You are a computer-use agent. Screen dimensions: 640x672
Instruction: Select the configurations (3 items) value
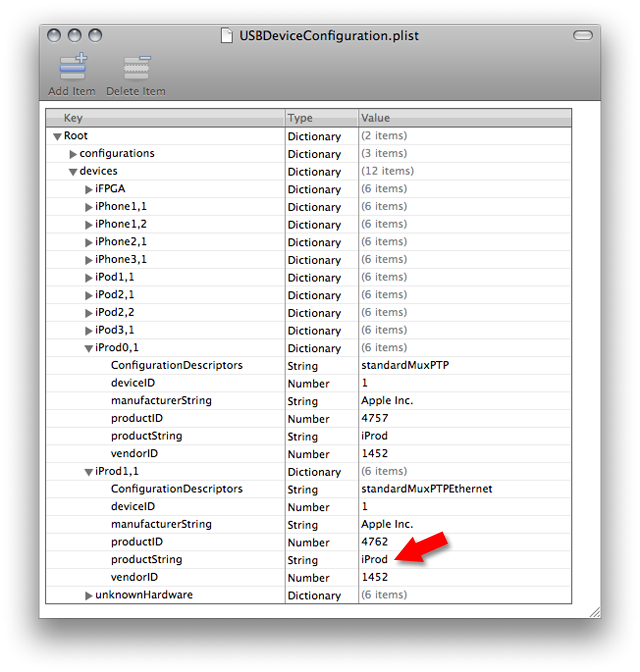click(x=384, y=153)
